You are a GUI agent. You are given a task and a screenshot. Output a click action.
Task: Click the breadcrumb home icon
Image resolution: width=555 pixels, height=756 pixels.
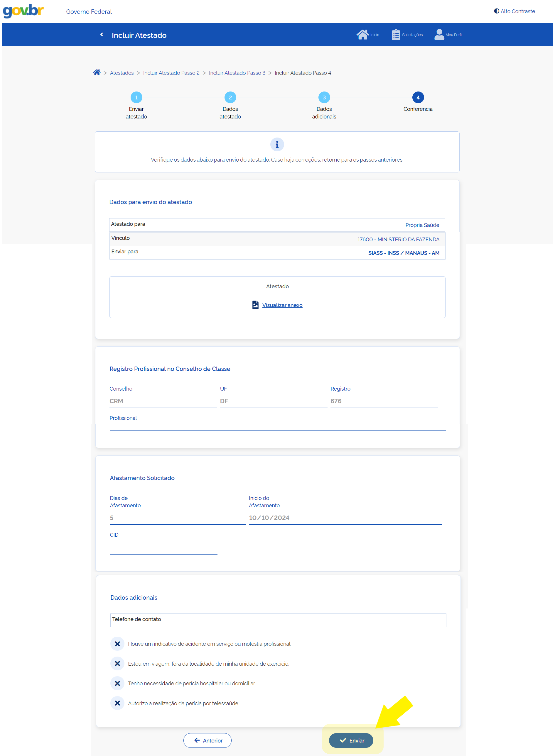click(97, 72)
